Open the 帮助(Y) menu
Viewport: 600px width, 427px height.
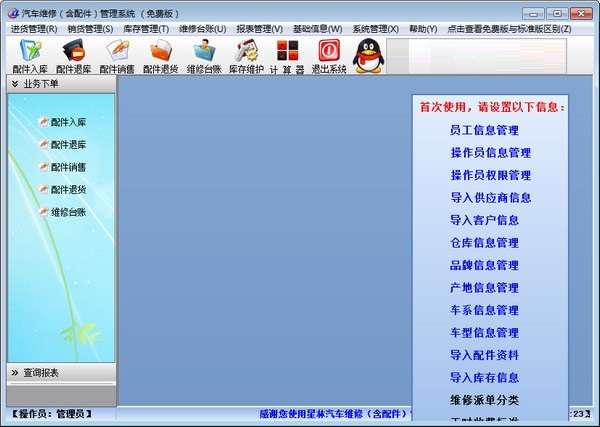(423, 29)
